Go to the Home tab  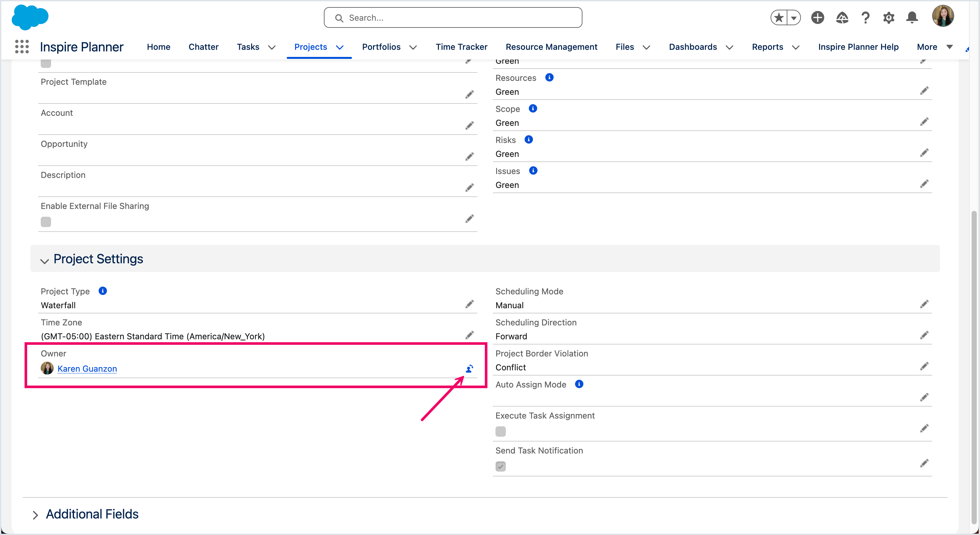[x=158, y=47]
